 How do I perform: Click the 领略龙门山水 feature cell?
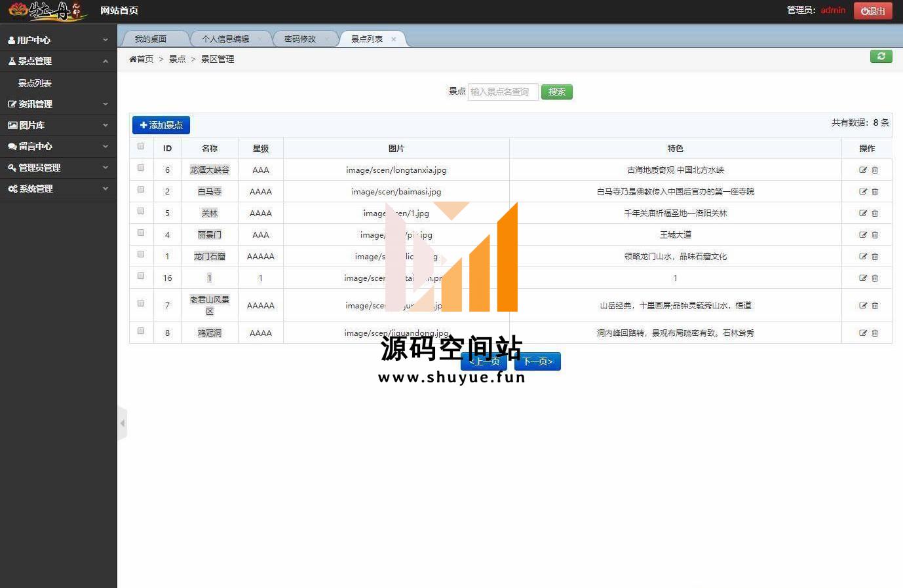point(676,256)
